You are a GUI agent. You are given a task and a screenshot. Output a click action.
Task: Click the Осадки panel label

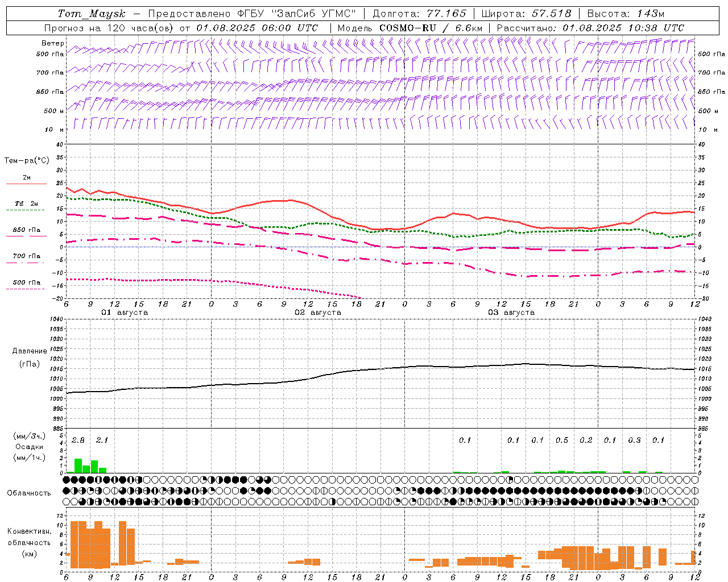pos(29,447)
